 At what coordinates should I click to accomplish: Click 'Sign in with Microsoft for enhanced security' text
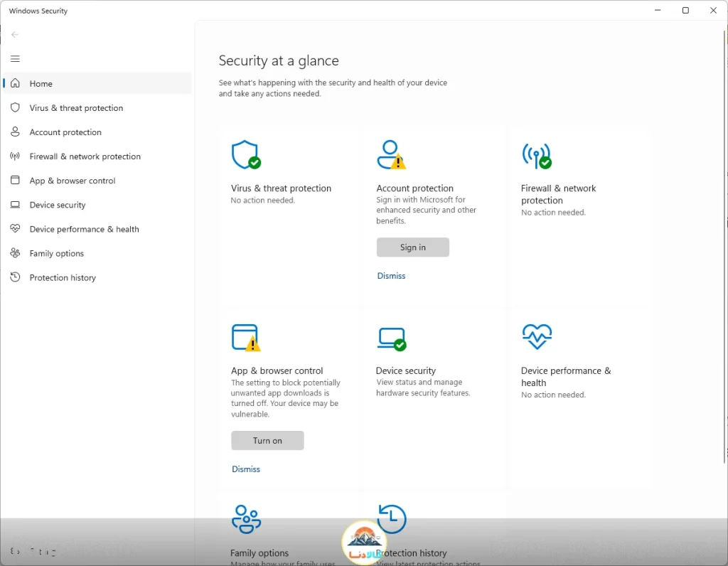coord(426,210)
